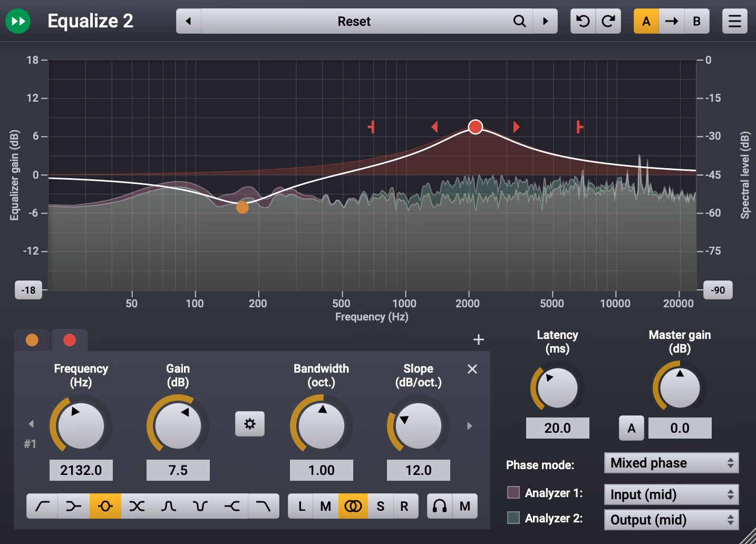Show previous band parameters arrow
The width and height of the screenshot is (756, 544).
[31, 424]
